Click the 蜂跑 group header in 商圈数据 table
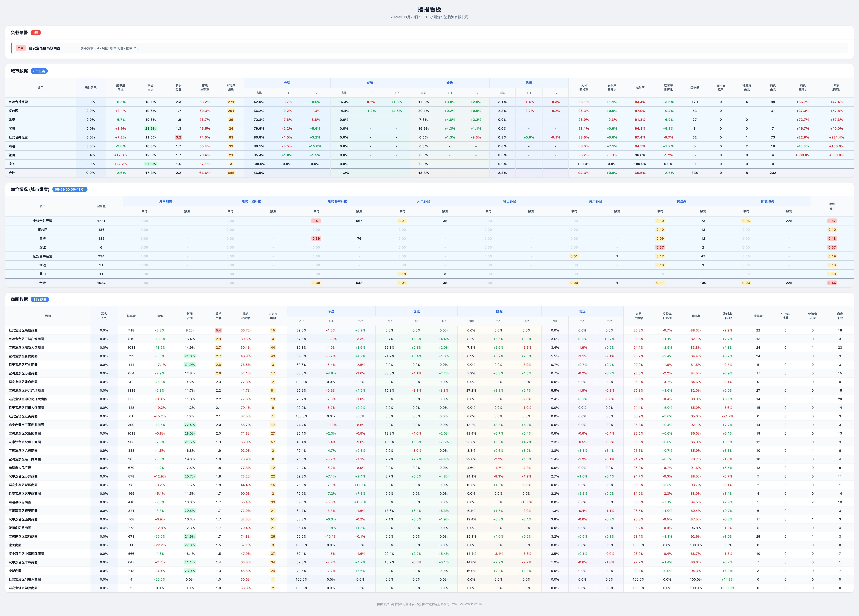859x616 pixels. click(499, 311)
